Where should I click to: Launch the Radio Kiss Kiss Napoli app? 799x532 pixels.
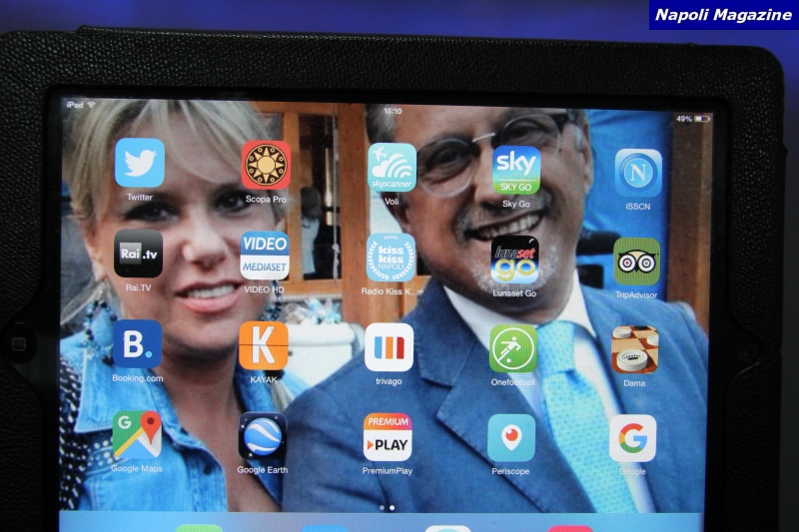tap(391, 258)
